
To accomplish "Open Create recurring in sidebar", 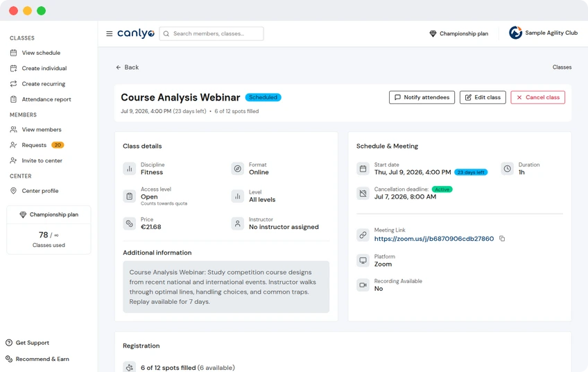I will [x=44, y=84].
